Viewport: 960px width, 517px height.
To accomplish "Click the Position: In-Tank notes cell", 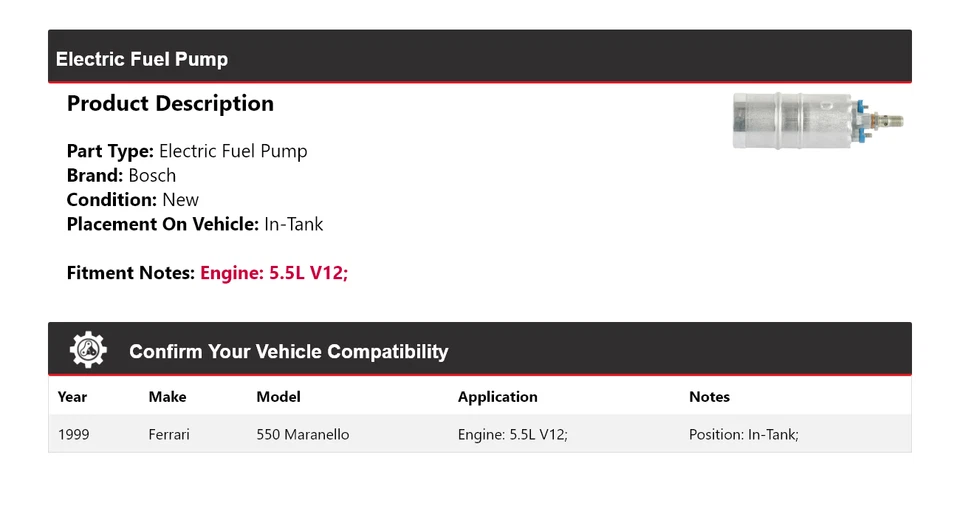I will (x=743, y=435).
